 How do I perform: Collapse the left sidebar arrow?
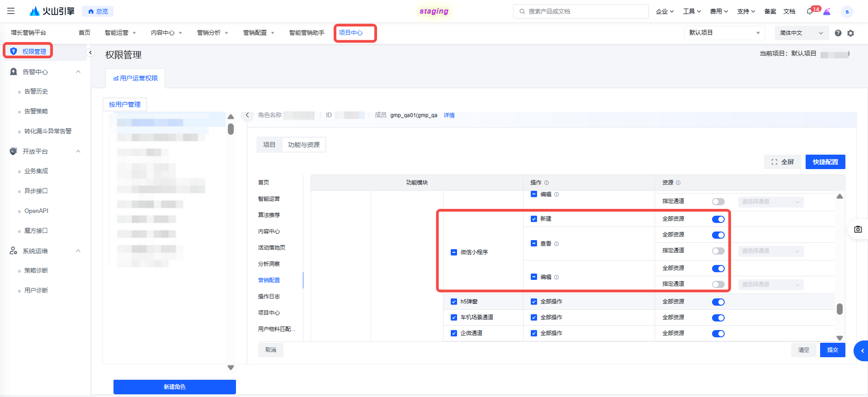point(90,52)
